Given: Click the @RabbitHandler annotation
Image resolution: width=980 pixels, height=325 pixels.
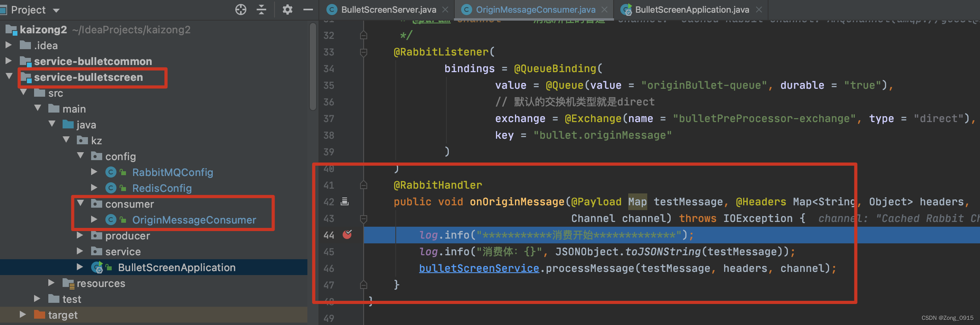Looking at the screenshot, I should click(x=438, y=185).
